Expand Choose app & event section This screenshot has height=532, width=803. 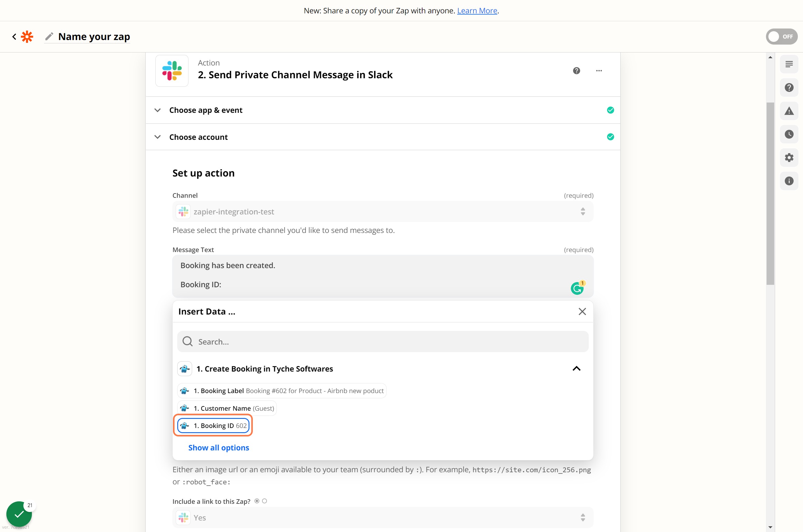[x=383, y=110]
